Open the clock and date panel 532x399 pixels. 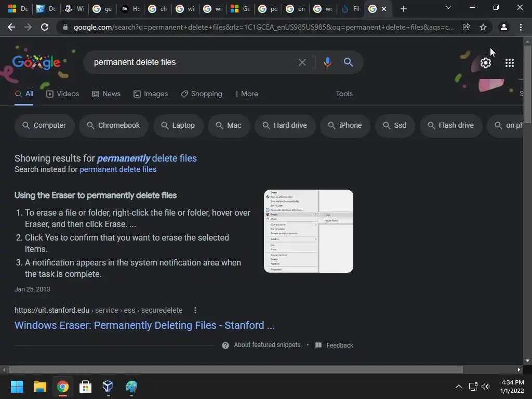[512, 387]
